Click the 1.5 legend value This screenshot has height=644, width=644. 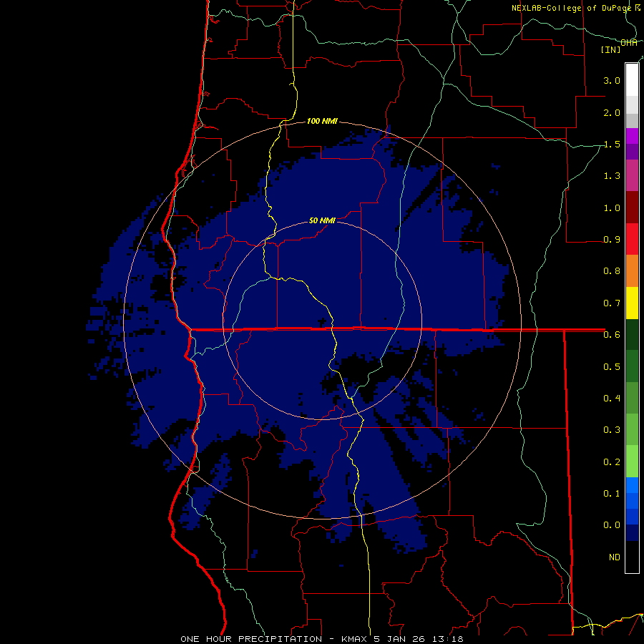612,144
